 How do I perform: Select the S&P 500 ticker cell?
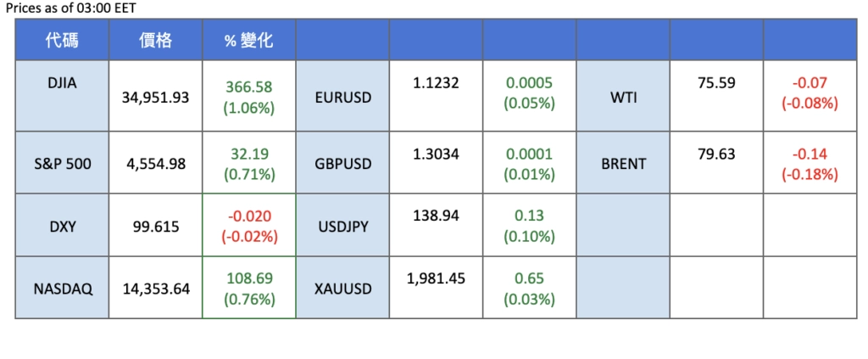coord(62,162)
